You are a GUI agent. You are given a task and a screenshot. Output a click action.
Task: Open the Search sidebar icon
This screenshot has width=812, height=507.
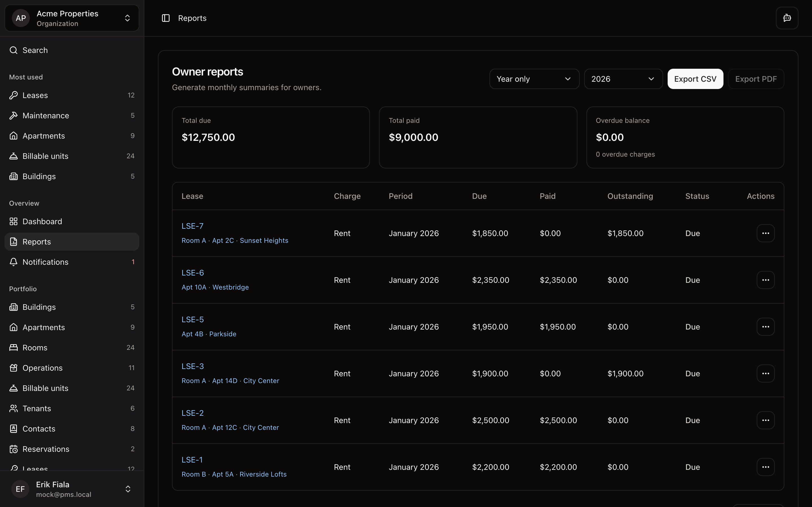pos(14,50)
